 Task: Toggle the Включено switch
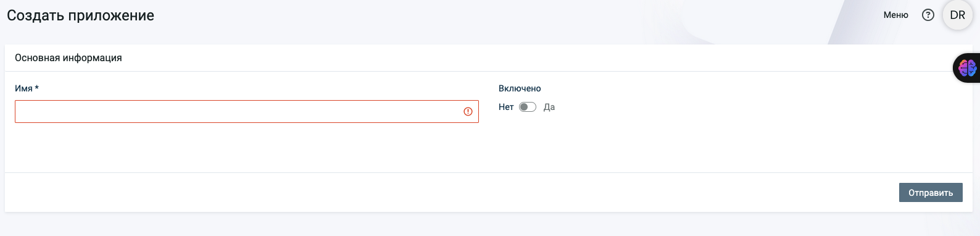pyautogui.click(x=528, y=107)
